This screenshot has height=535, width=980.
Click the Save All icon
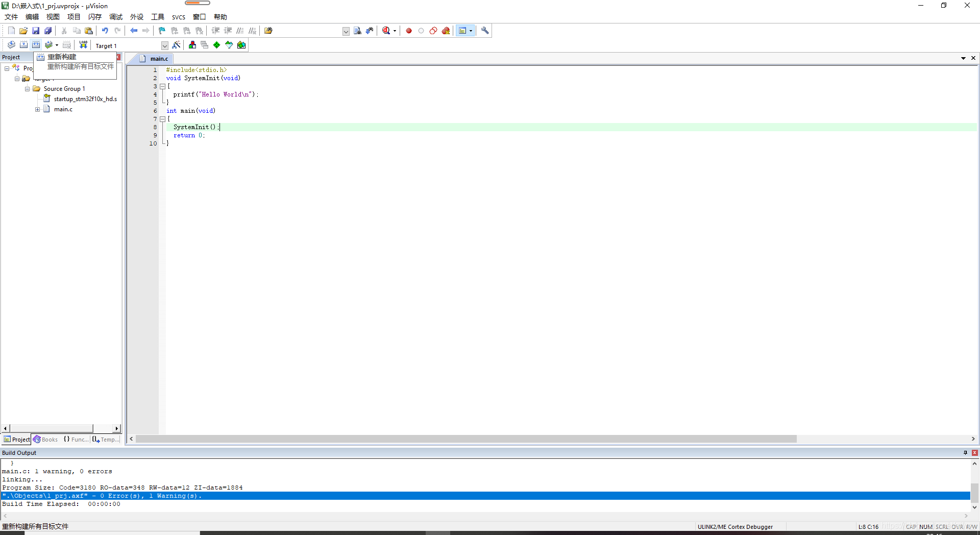pos(48,31)
